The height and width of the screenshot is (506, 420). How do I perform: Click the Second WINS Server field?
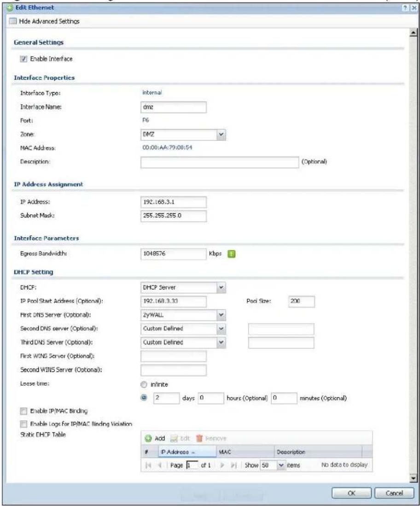[174, 370]
